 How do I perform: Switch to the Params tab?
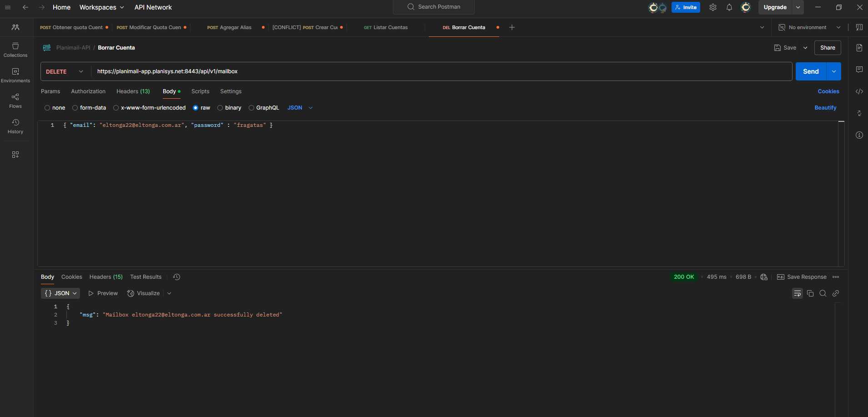coord(50,91)
